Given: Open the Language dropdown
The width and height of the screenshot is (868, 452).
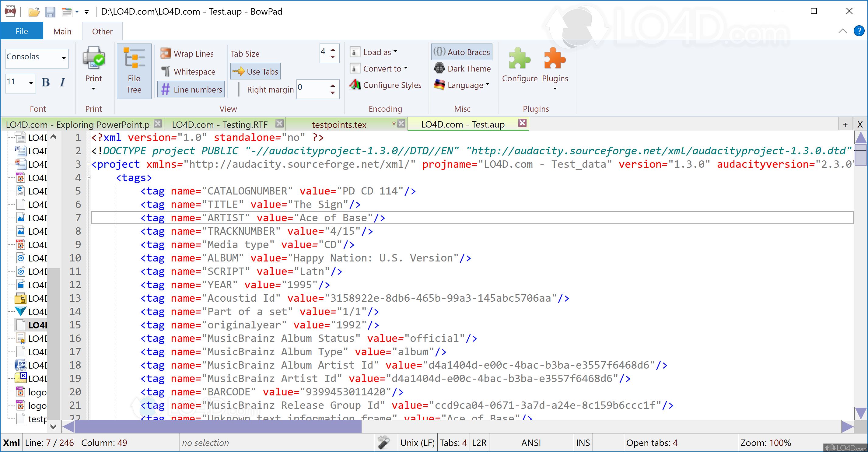Looking at the screenshot, I should [462, 85].
